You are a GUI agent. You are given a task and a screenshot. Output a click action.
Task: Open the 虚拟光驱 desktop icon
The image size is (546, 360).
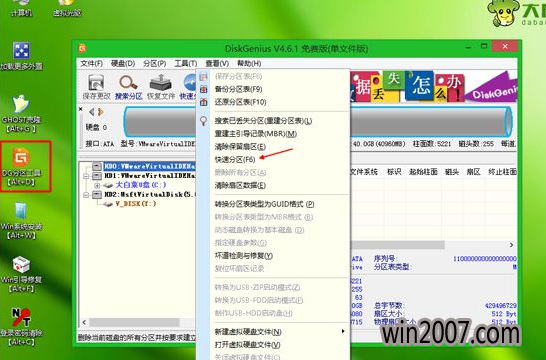click(x=67, y=8)
